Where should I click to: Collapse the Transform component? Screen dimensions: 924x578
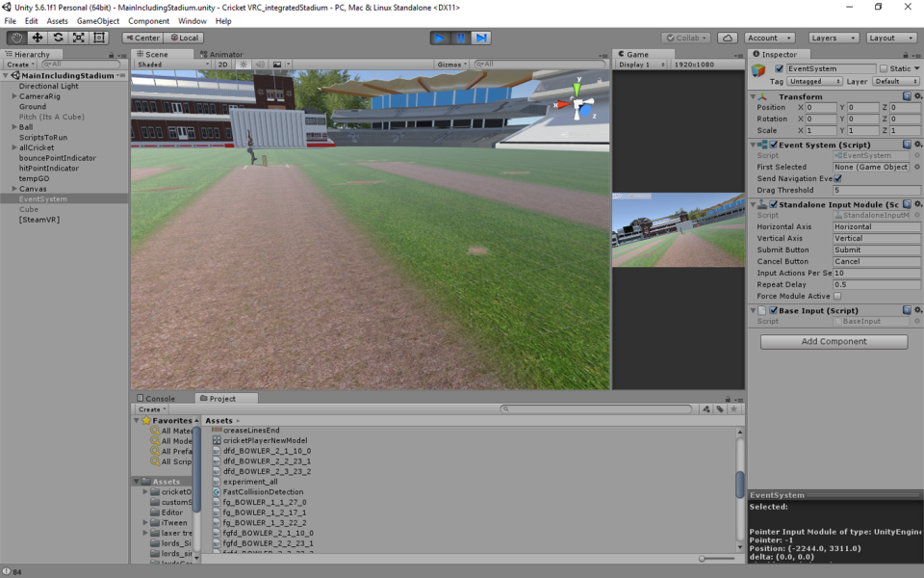753,96
